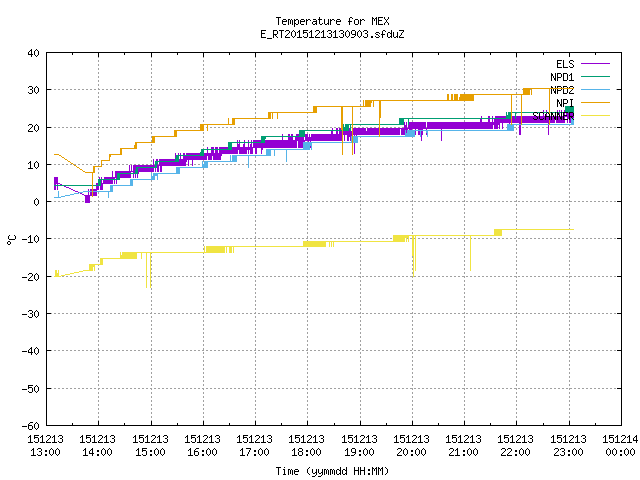
Task: Click the NPI legend label
Action: click(x=565, y=103)
